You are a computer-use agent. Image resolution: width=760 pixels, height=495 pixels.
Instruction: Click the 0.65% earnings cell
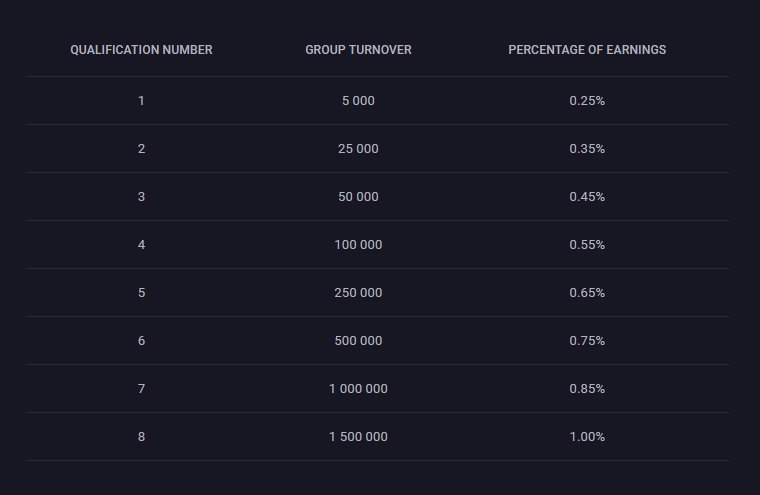coord(587,293)
